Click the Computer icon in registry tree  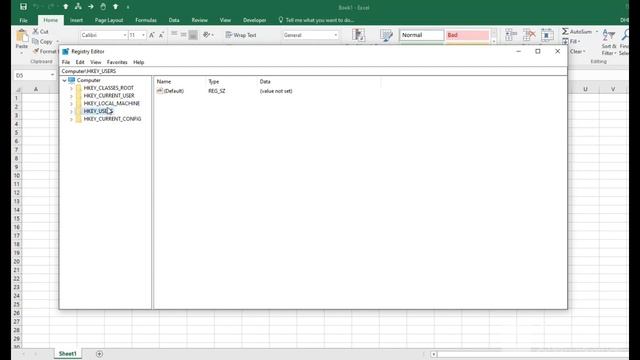[72, 80]
